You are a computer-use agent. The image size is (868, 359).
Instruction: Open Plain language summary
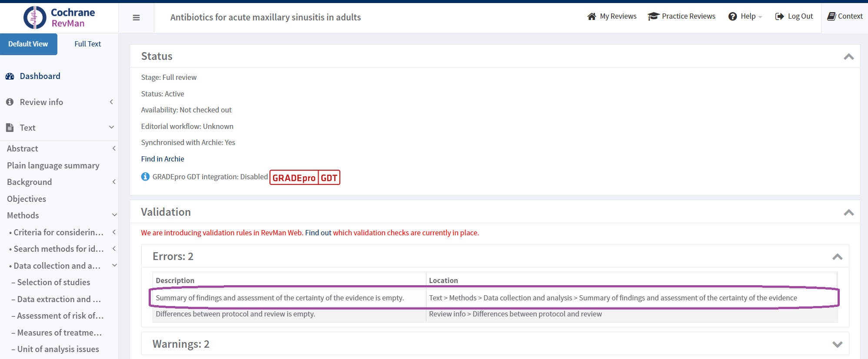(x=53, y=165)
